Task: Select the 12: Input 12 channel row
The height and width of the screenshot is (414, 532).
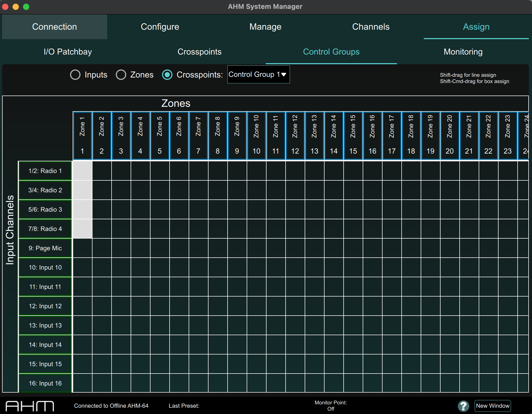Action: [x=45, y=306]
